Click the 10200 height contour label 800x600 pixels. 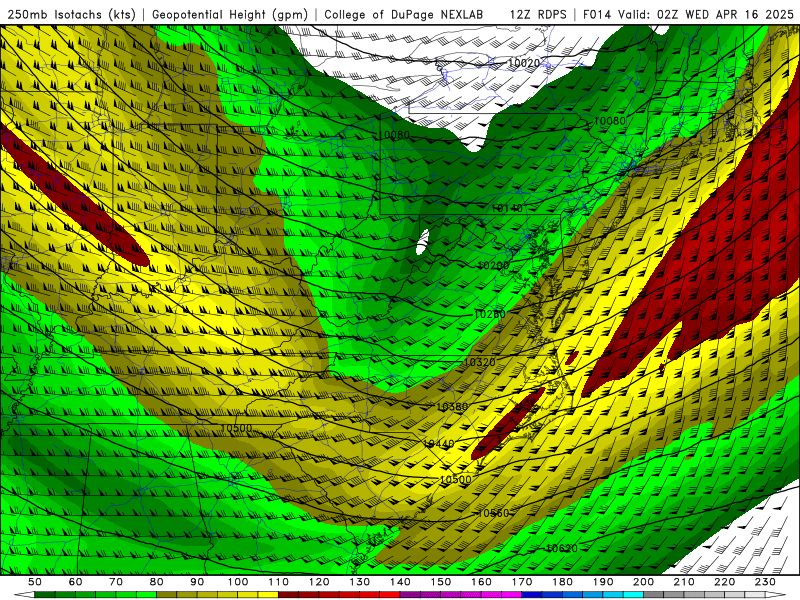(493, 266)
